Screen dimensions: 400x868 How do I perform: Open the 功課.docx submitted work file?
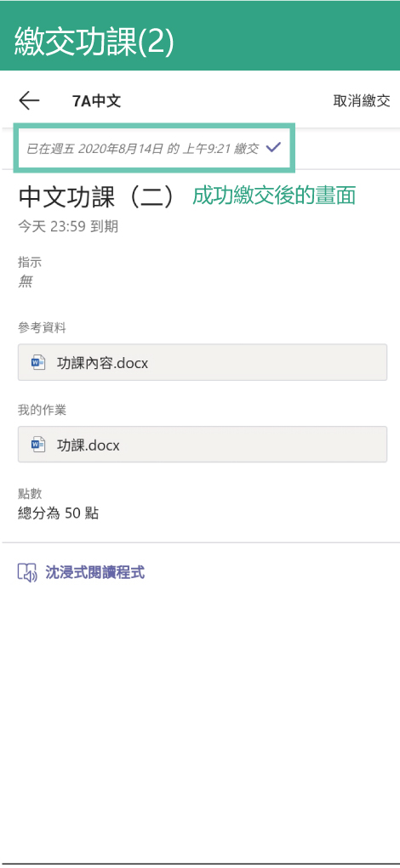tap(203, 445)
